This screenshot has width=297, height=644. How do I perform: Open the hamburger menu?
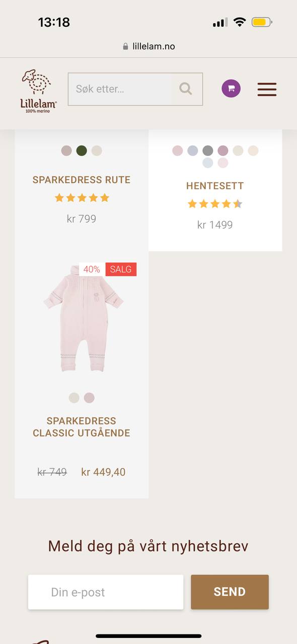(267, 89)
